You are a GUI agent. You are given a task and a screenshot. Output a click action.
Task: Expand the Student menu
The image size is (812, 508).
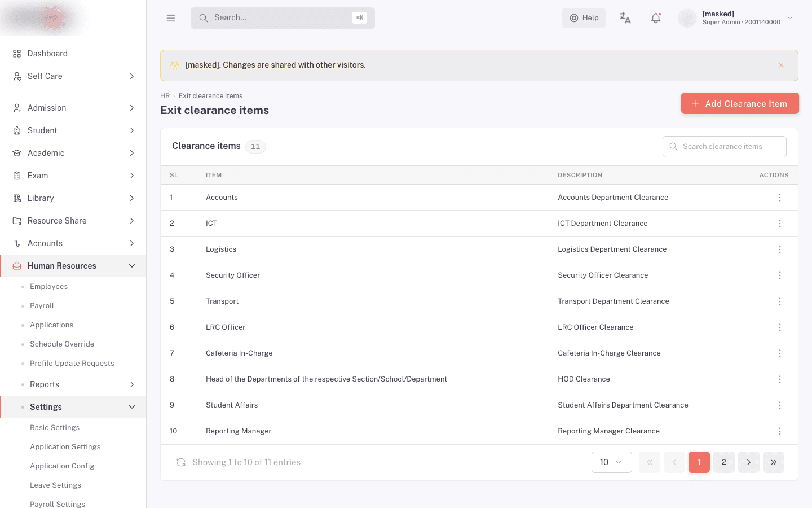[x=73, y=130]
